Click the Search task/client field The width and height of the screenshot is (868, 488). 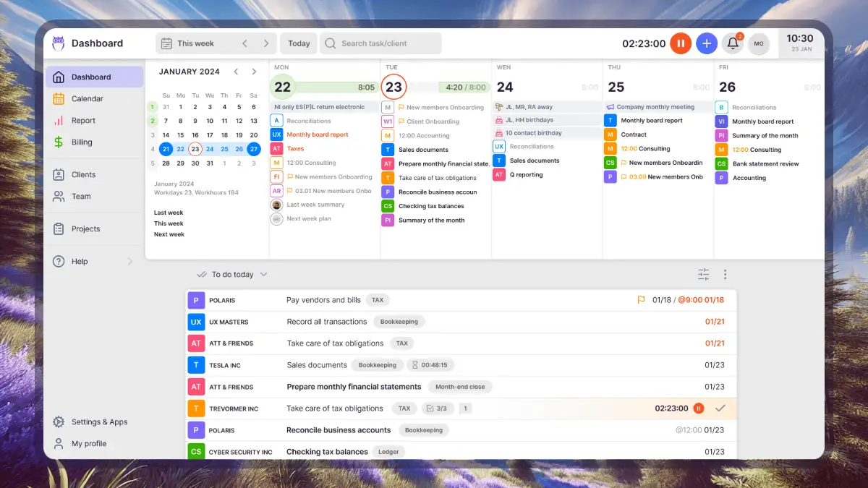point(381,43)
